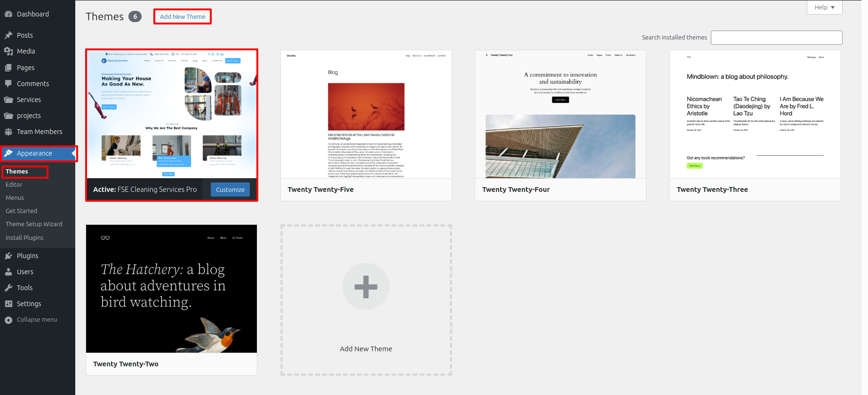Open Twenty Twenty-Four theme screenshot
Screen dimensions: 868x395
[560, 114]
